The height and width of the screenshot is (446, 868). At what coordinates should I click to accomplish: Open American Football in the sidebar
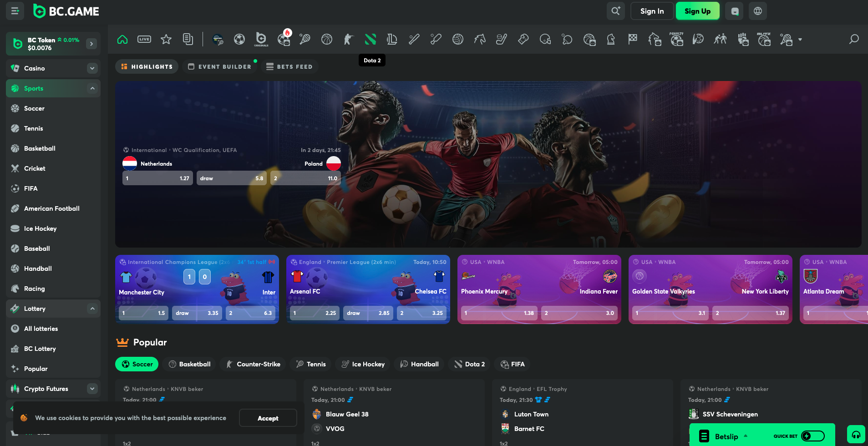click(x=53, y=208)
